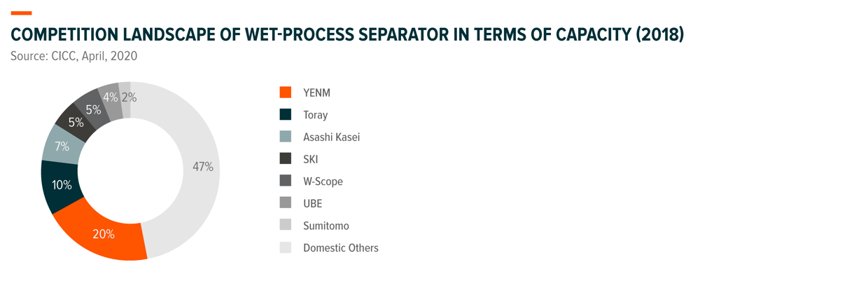This screenshot has height=281, width=868.
Task: Click the YENM legend label
Action: (x=316, y=92)
